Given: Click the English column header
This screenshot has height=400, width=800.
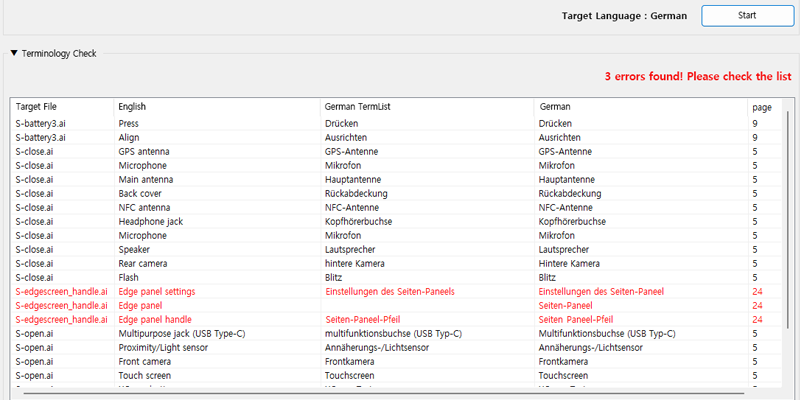Looking at the screenshot, I should click(132, 106).
